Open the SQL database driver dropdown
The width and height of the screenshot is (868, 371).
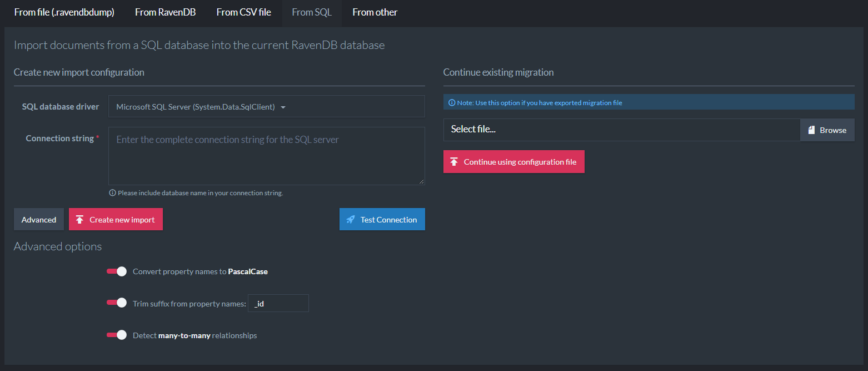click(x=267, y=106)
